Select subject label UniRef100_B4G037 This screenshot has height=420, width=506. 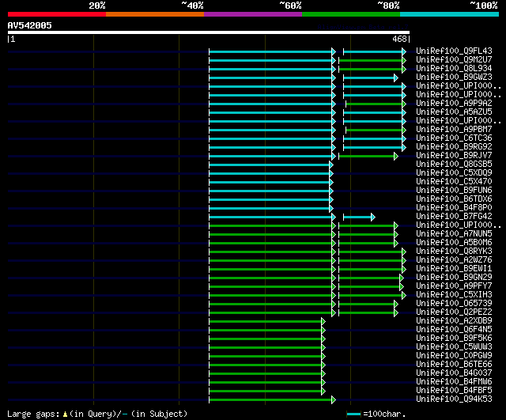(454, 373)
